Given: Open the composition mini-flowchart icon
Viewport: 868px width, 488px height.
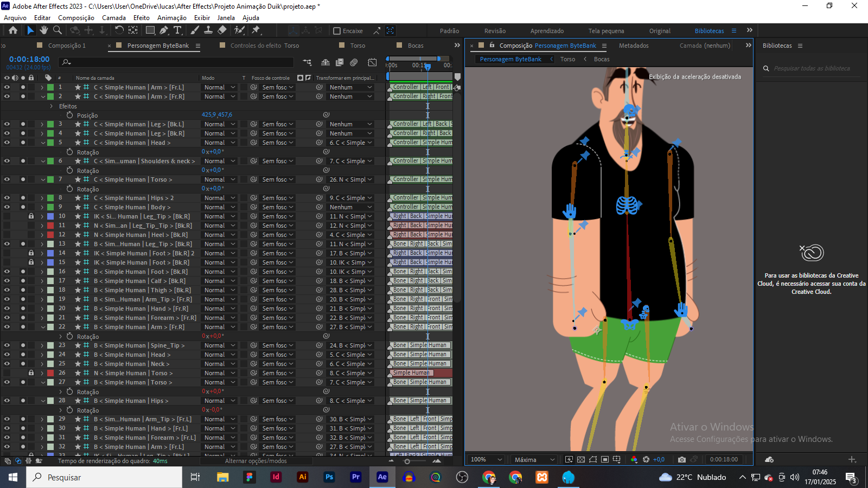Looking at the screenshot, I should click(307, 62).
